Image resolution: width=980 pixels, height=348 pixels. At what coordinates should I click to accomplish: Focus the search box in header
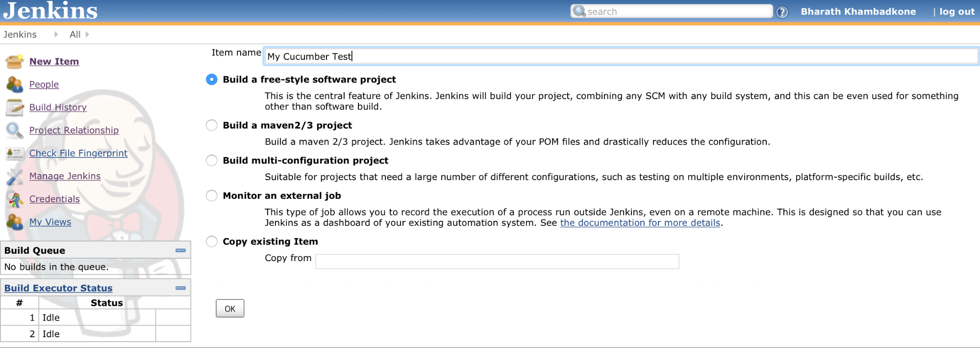point(672,11)
